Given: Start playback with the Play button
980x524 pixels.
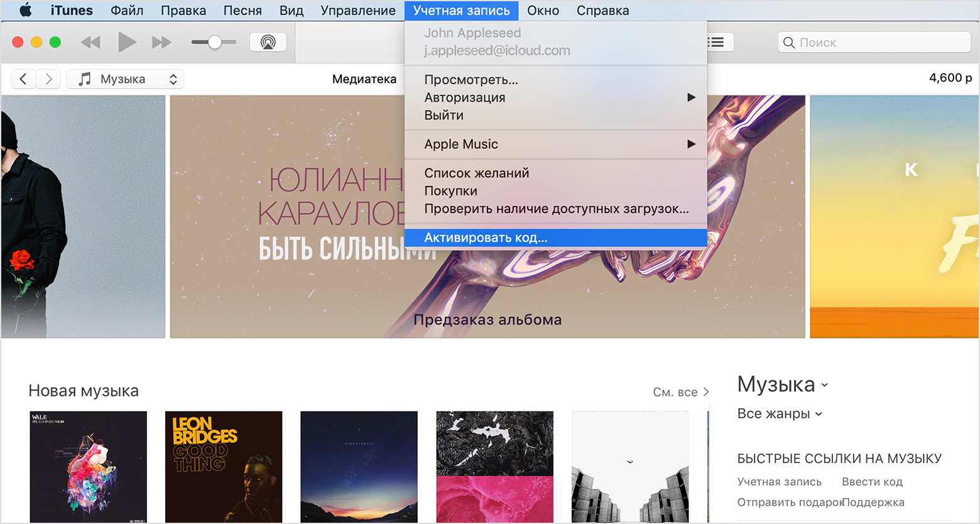Looking at the screenshot, I should click(x=127, y=42).
